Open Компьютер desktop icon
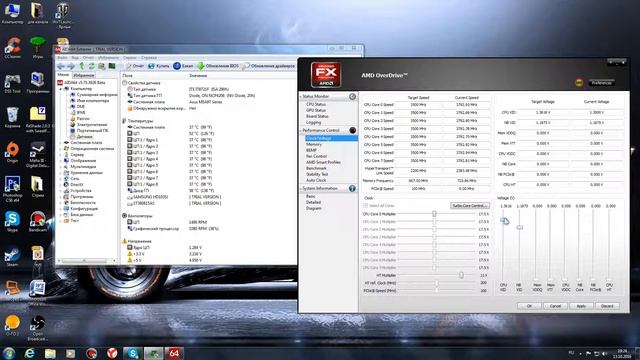640x360 pixels. pyautogui.click(x=13, y=13)
